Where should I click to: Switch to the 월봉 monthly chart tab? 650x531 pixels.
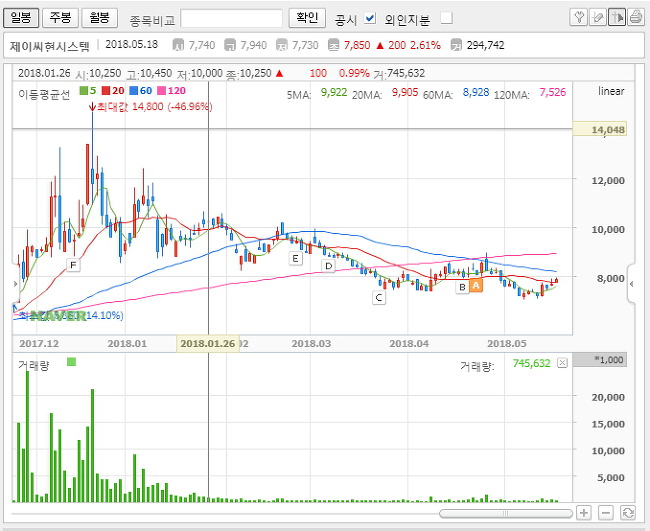(98, 18)
